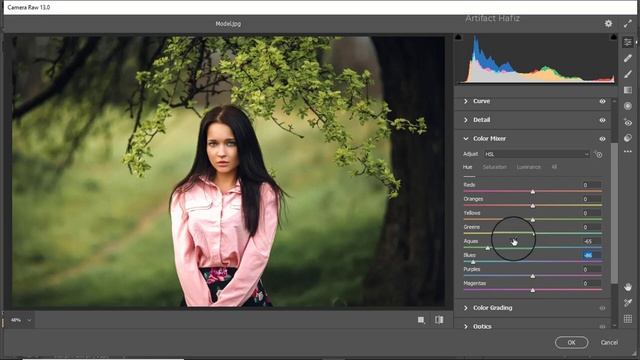
Task: Toggle shadow clipping warning on histogram
Action: tap(458, 37)
